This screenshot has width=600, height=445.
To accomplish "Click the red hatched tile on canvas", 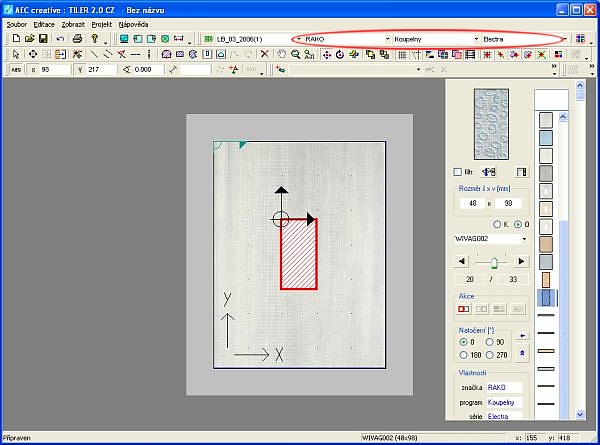I will [299, 254].
